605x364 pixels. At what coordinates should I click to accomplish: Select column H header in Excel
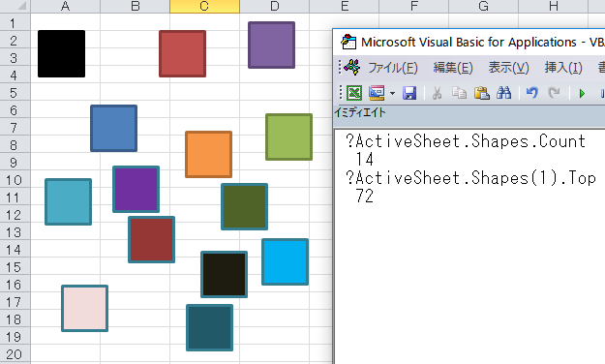click(x=554, y=6)
